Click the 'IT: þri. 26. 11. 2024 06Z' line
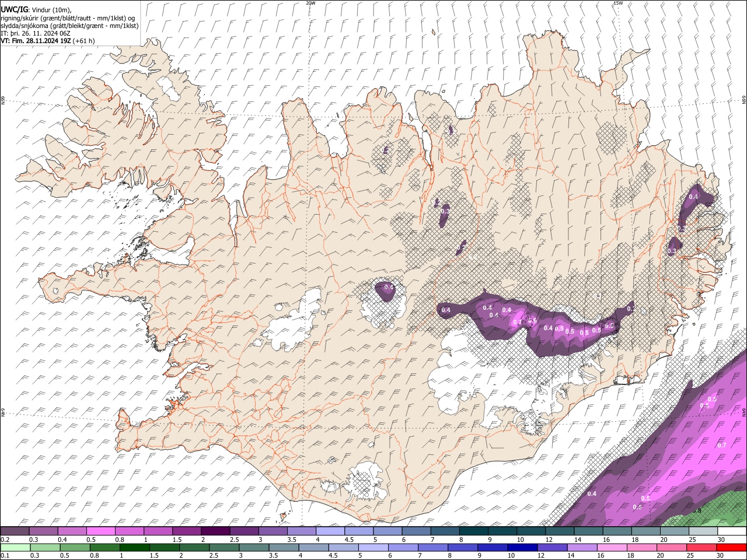The height and width of the screenshot is (560, 747). click(36, 33)
